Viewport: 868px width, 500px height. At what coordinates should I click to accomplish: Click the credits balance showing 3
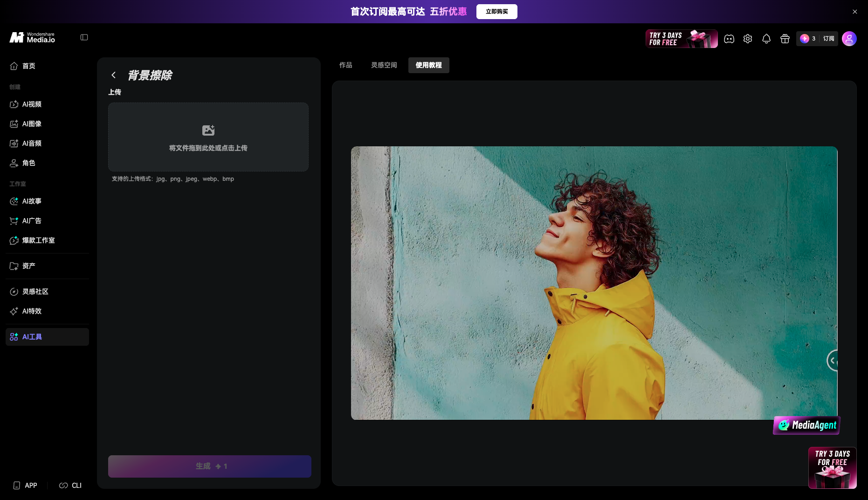[x=808, y=39]
